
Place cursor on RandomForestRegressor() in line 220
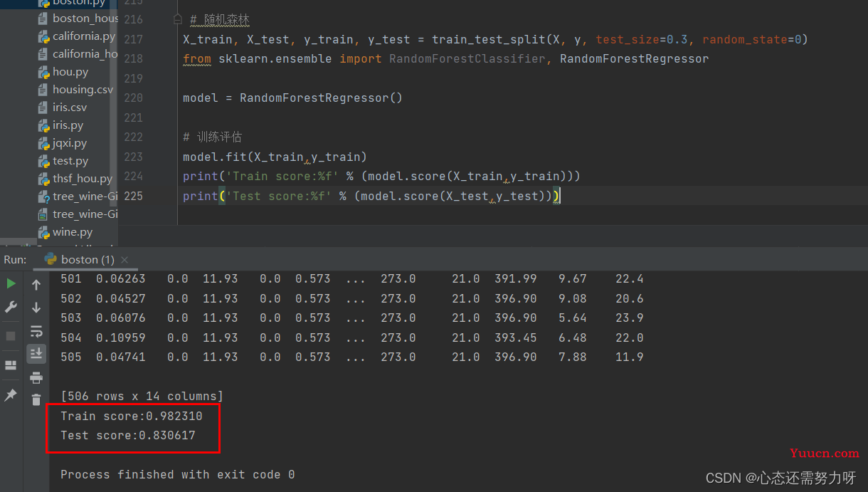pos(321,98)
